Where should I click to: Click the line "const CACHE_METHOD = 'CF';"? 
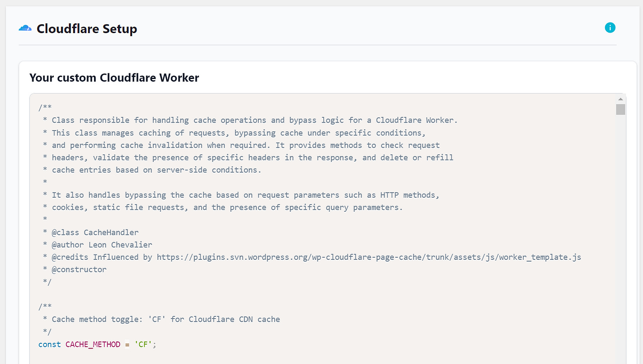tap(98, 344)
